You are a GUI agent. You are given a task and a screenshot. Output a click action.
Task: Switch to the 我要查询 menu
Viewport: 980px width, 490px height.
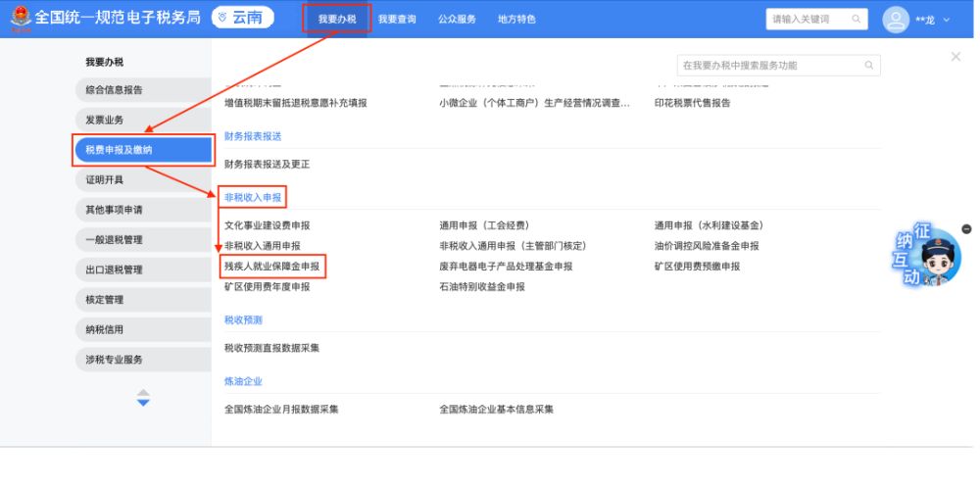397,19
